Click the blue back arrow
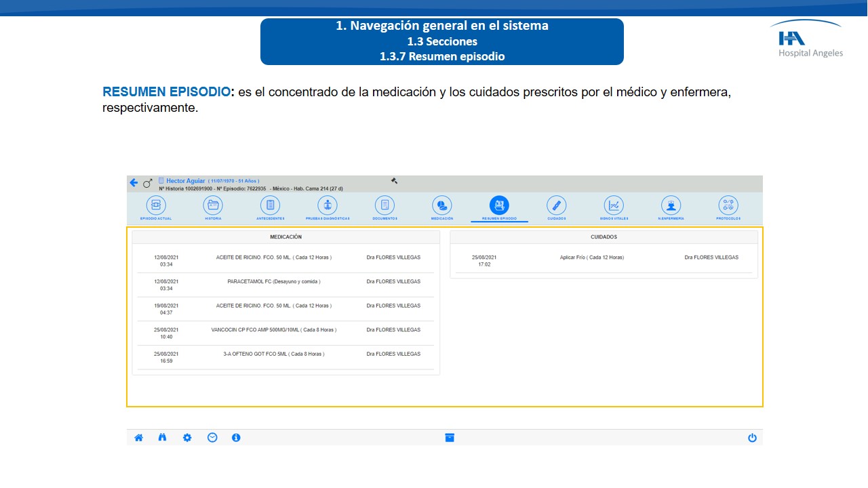Screen dimensions: 868x488 (x=134, y=183)
